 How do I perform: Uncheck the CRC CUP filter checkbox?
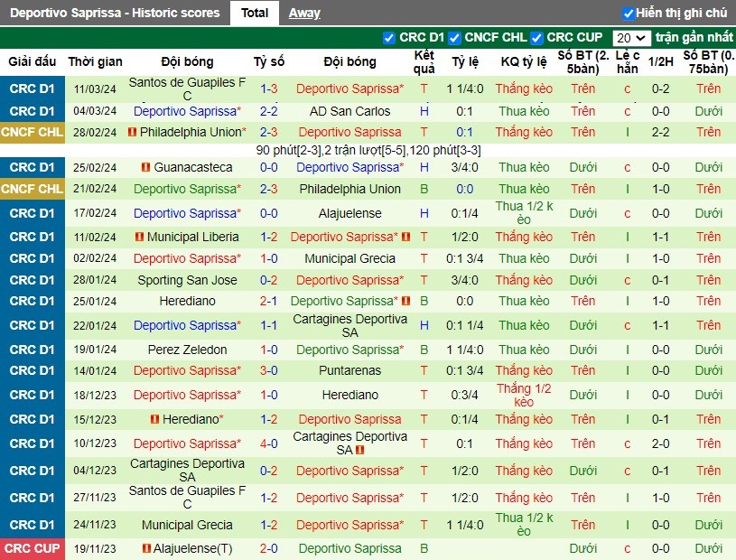536,38
